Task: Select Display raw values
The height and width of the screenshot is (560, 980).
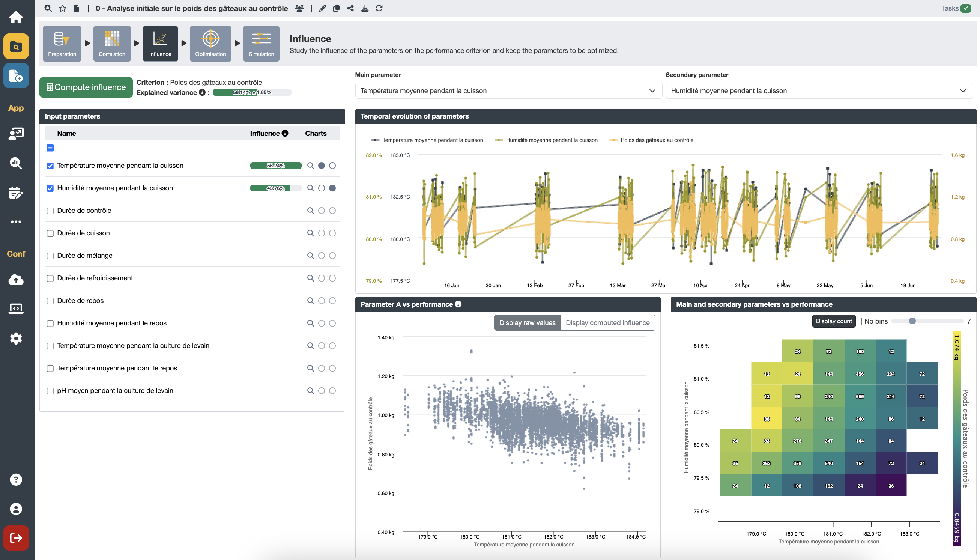Action: pyautogui.click(x=527, y=323)
